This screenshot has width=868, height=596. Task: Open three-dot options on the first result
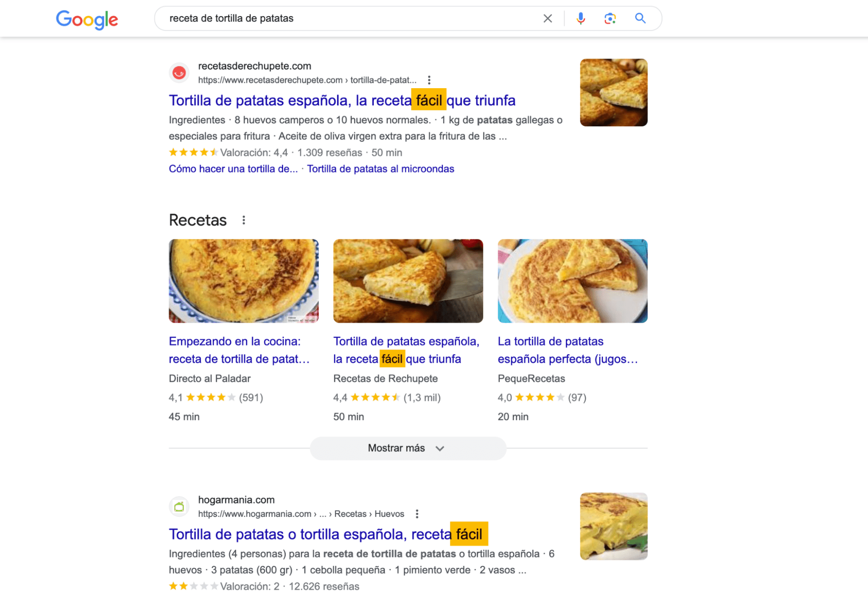[x=429, y=80]
